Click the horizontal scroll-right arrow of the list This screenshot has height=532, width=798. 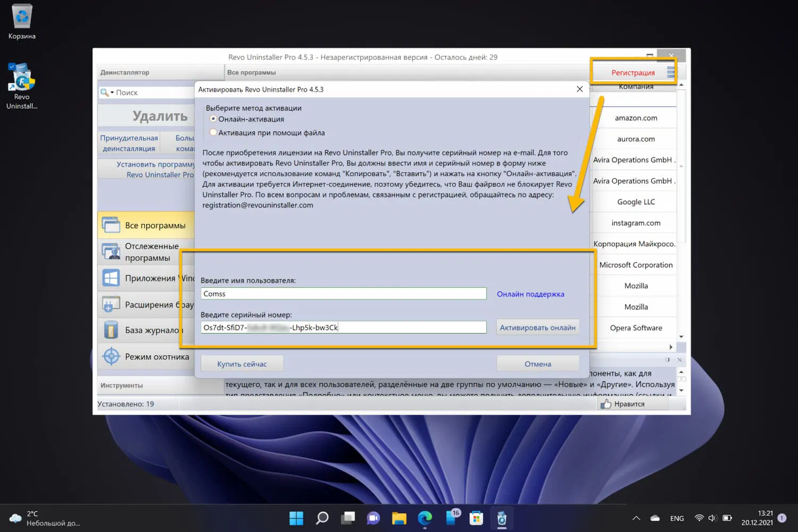pyautogui.click(x=671, y=347)
